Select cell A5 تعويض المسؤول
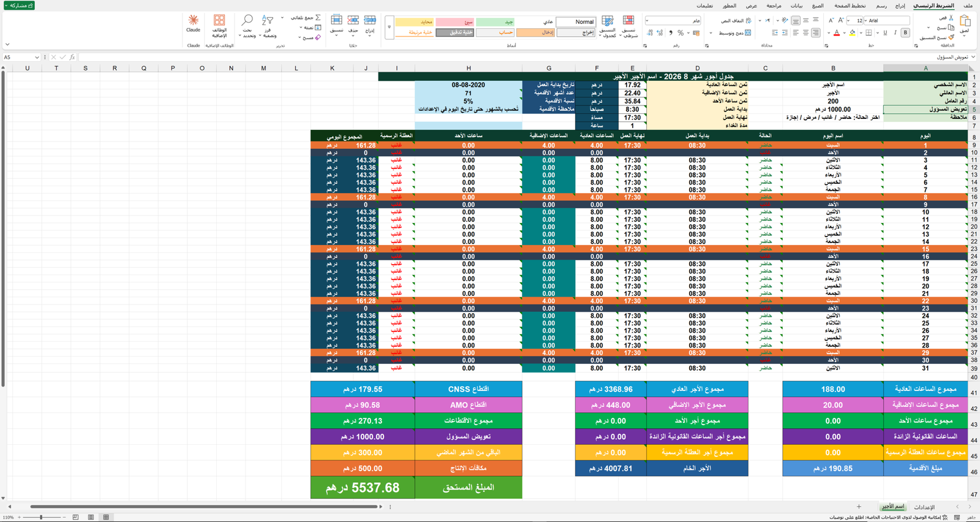 click(x=925, y=109)
